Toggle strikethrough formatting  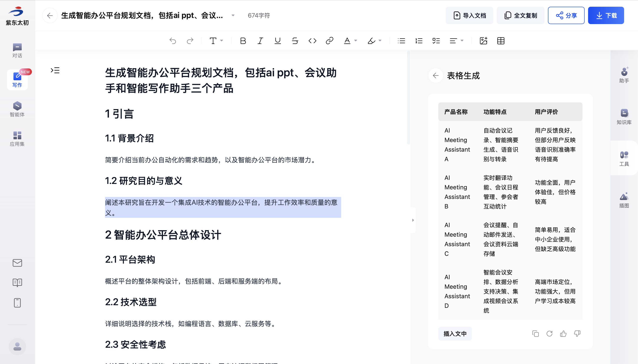point(295,41)
